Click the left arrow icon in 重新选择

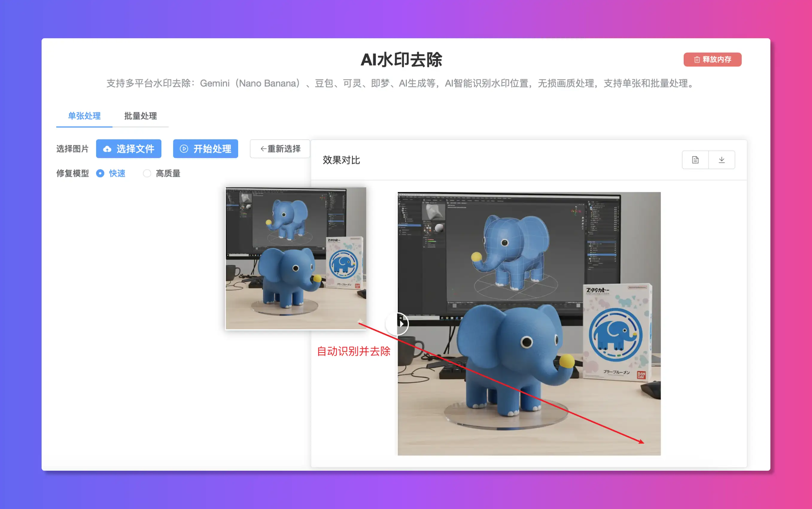coord(263,149)
